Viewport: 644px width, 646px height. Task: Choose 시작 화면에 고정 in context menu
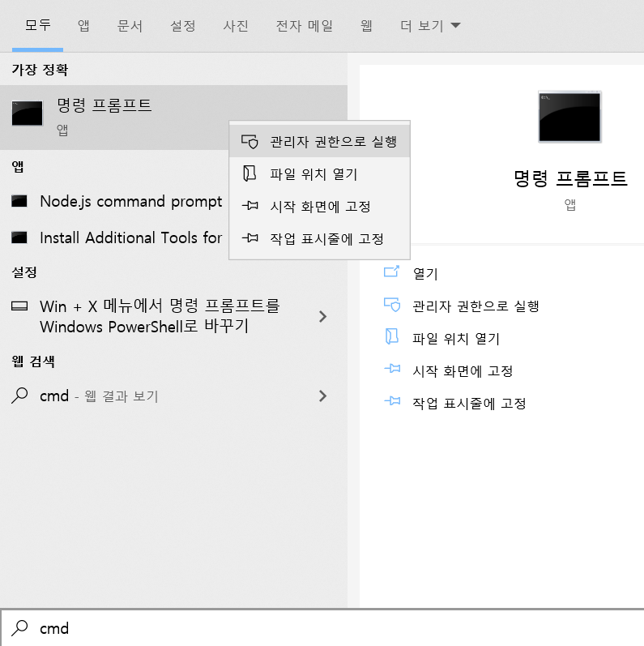[x=319, y=206]
